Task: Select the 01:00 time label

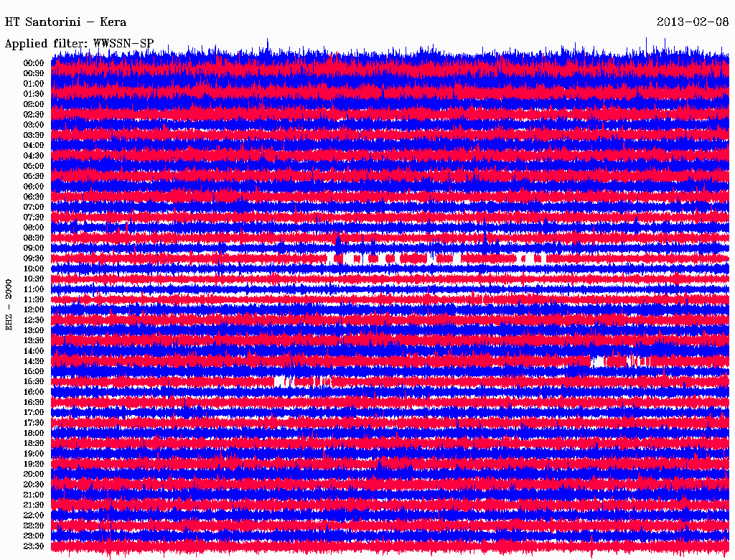Action: click(34, 84)
